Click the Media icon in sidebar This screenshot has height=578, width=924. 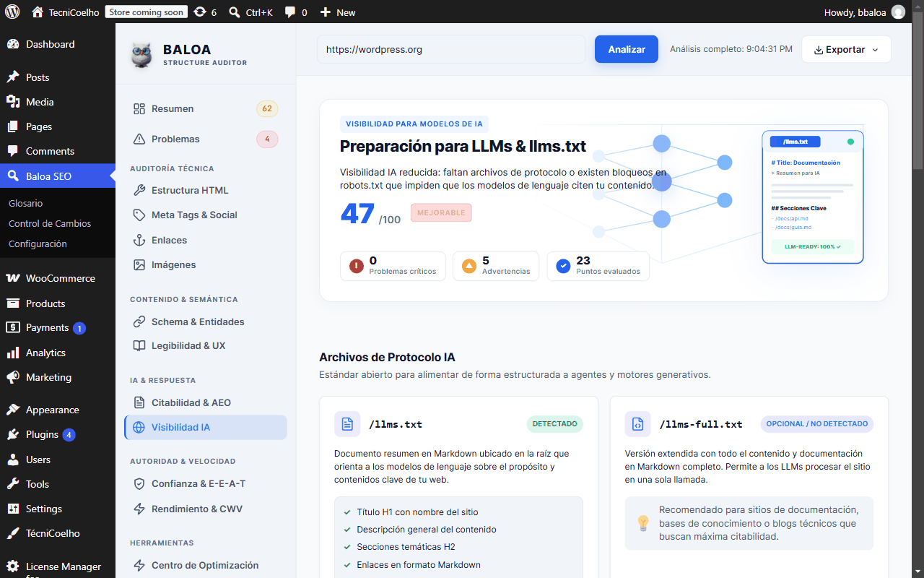[13, 102]
